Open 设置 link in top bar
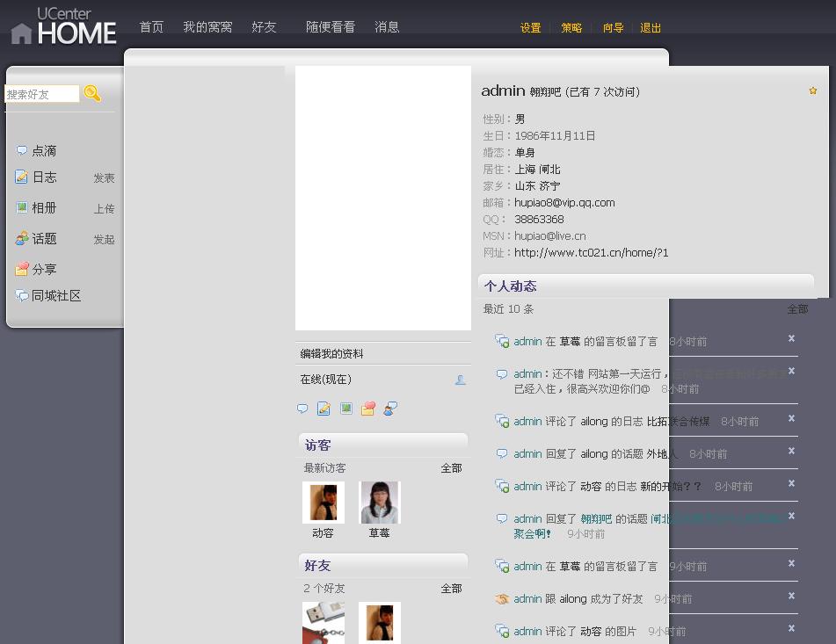This screenshot has width=836, height=644. [530, 28]
